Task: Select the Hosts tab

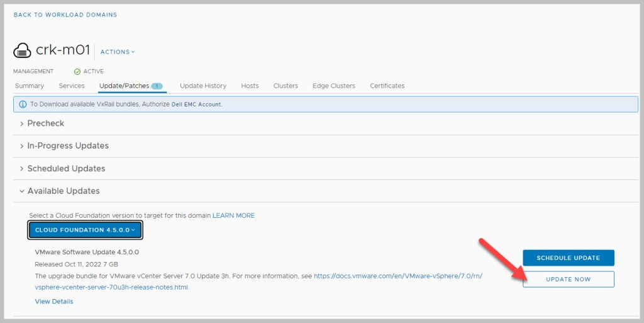Action: point(250,86)
